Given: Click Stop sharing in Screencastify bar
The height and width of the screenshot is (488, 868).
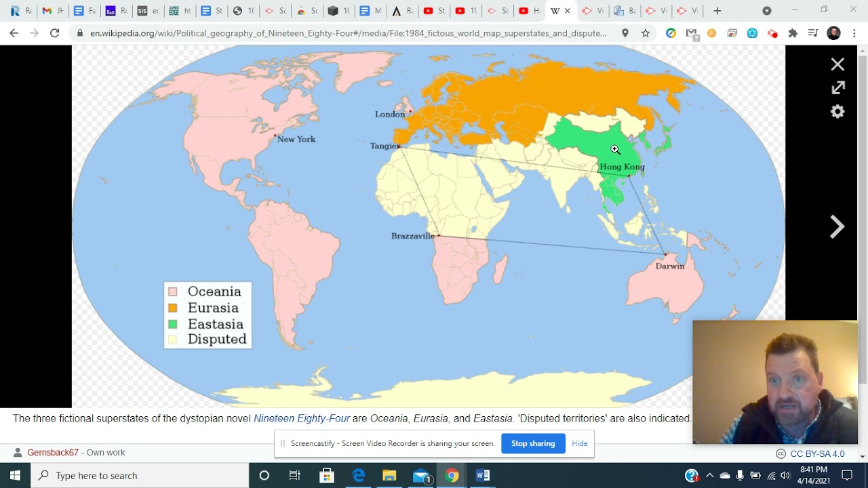Looking at the screenshot, I should click(x=533, y=443).
